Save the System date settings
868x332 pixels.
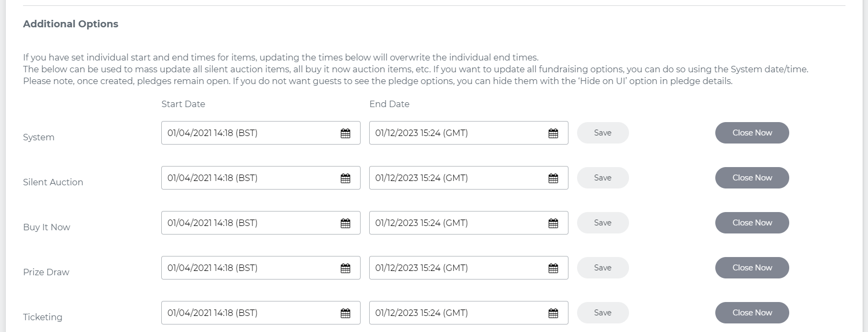602,133
